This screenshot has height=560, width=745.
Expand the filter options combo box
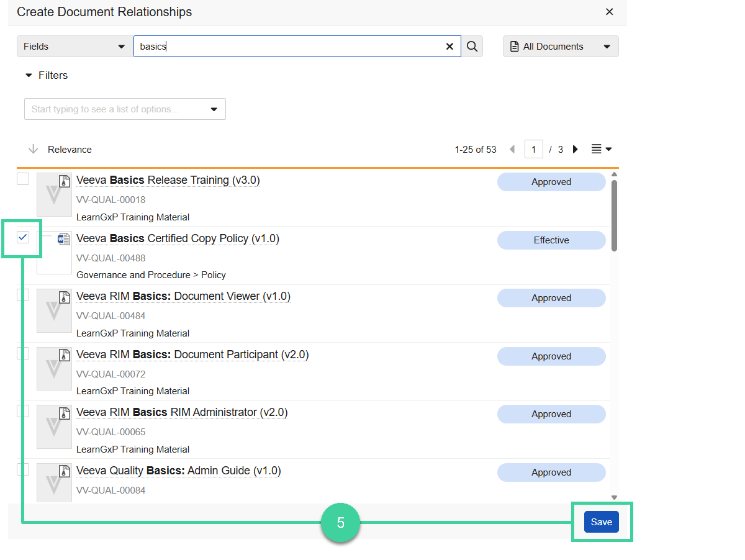214,109
